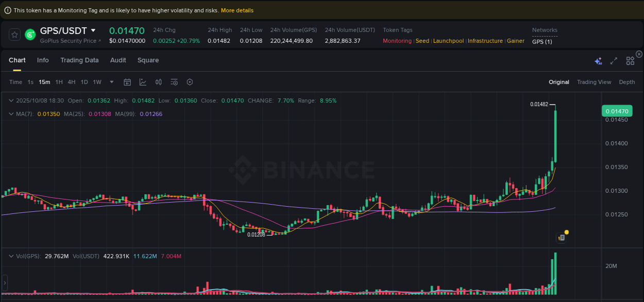The image size is (644, 302).
Task: Open the extra time intervals dropdown arrow
Action: pos(111,82)
